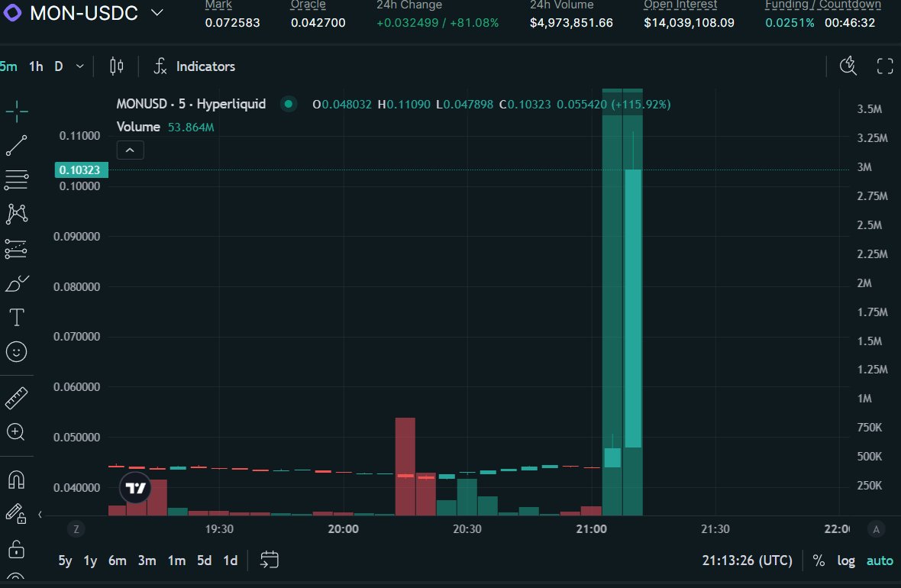Click the MONUSD · 5 · Hyperliquid legend title
The image size is (901, 588).
[x=191, y=104]
